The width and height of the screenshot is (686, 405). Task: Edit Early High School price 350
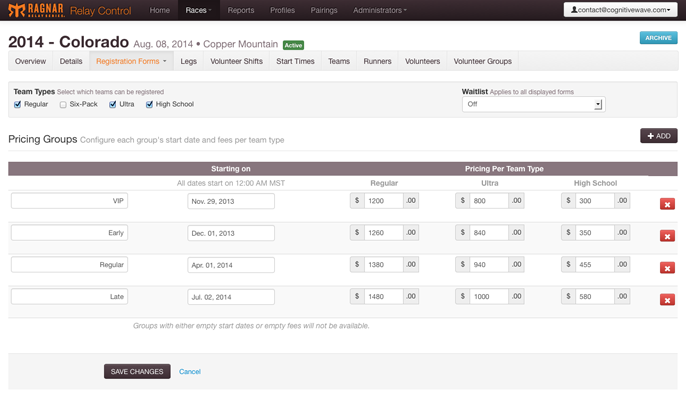tap(595, 233)
